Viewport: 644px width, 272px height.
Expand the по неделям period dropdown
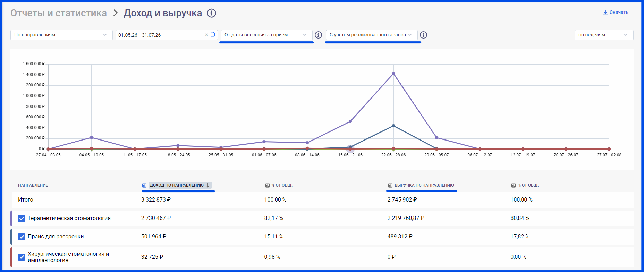click(x=604, y=35)
